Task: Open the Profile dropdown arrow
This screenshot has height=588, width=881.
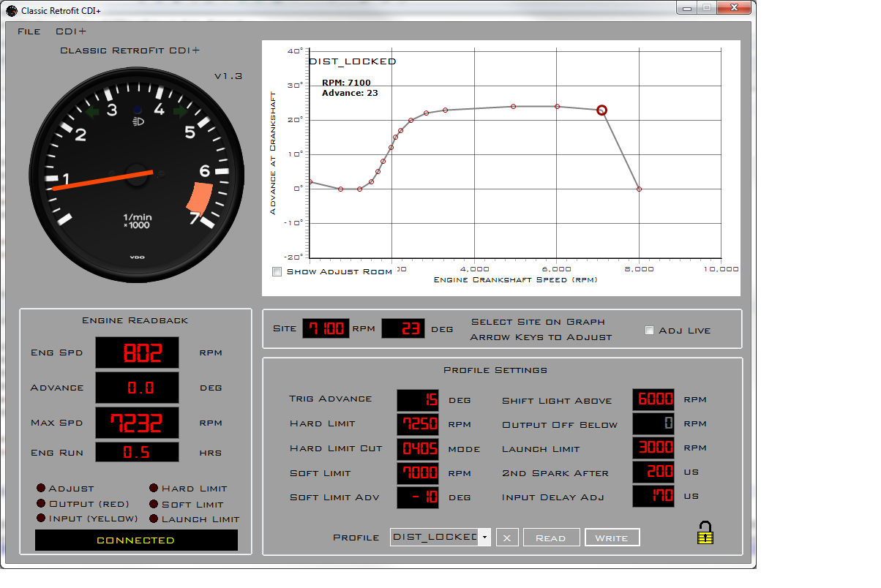Action: click(x=484, y=538)
